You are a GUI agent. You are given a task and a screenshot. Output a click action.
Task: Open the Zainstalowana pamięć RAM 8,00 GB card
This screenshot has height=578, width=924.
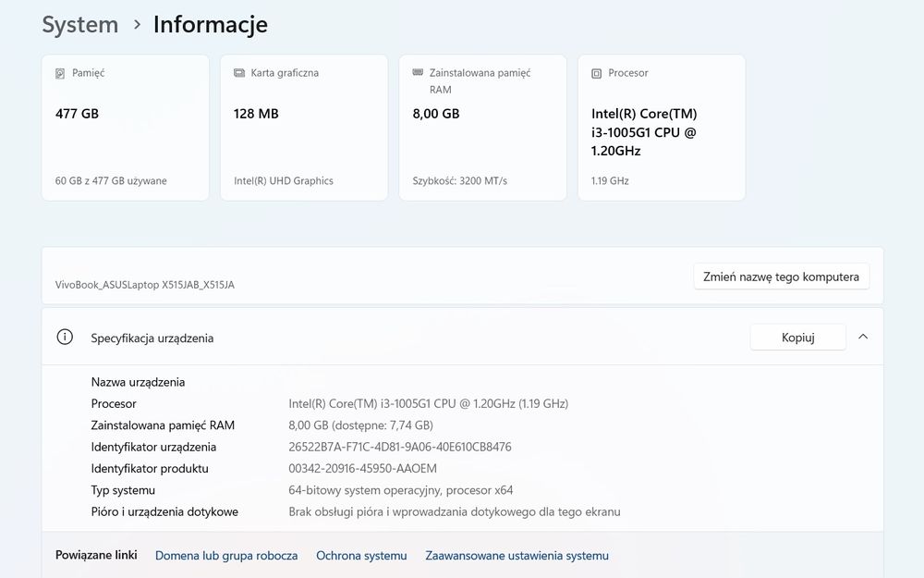[x=482, y=128]
